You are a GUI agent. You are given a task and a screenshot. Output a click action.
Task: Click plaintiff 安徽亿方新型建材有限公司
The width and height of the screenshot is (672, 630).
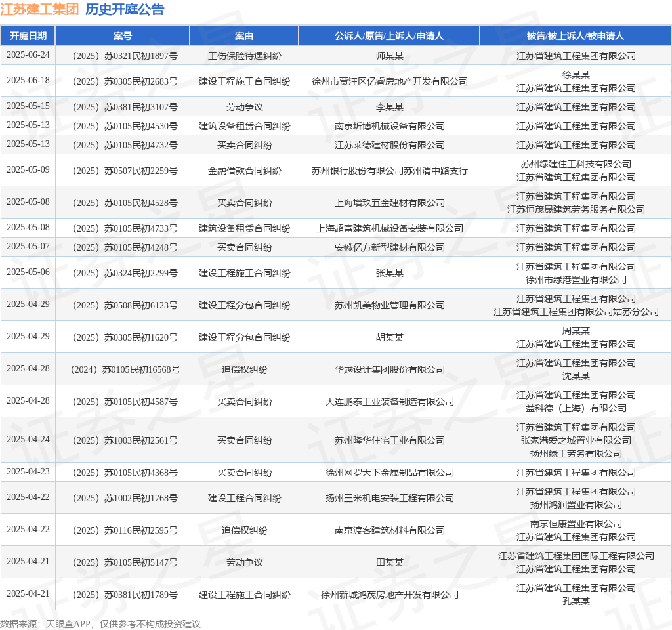[x=390, y=247]
